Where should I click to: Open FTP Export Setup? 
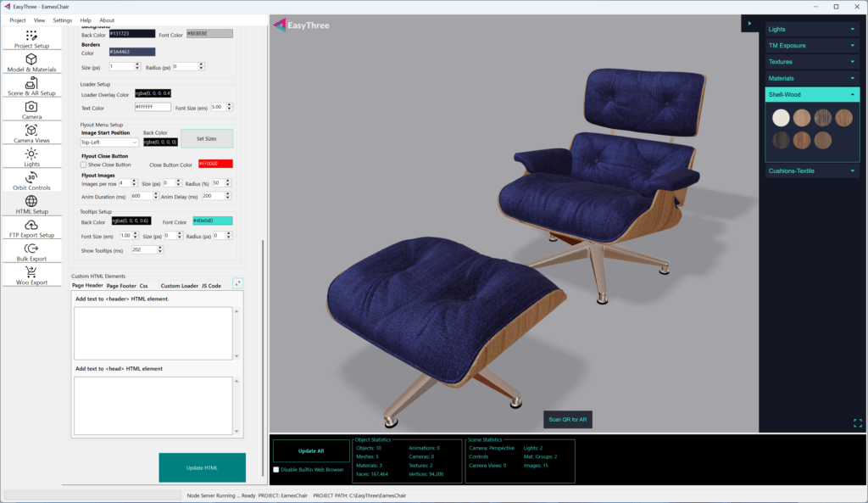31,229
